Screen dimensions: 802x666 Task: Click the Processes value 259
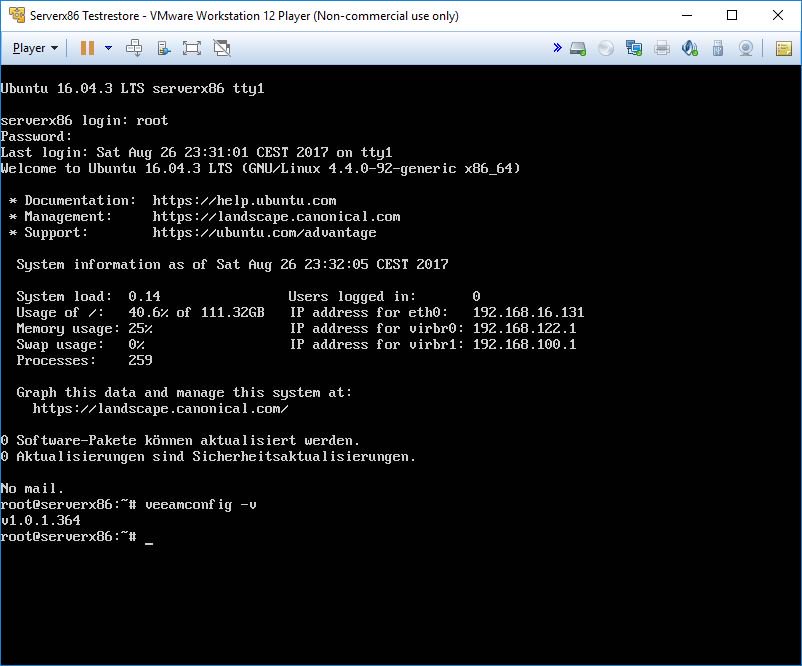point(140,360)
